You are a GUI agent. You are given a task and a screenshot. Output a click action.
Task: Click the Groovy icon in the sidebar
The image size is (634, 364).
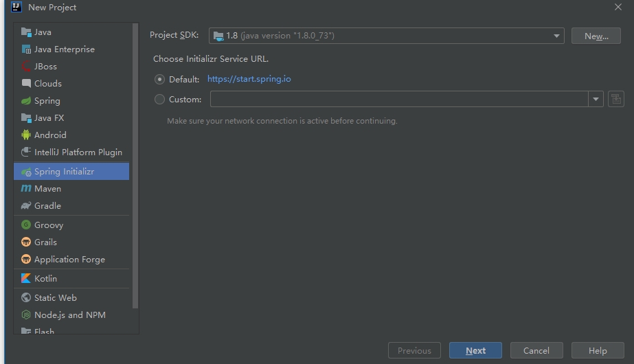(26, 225)
